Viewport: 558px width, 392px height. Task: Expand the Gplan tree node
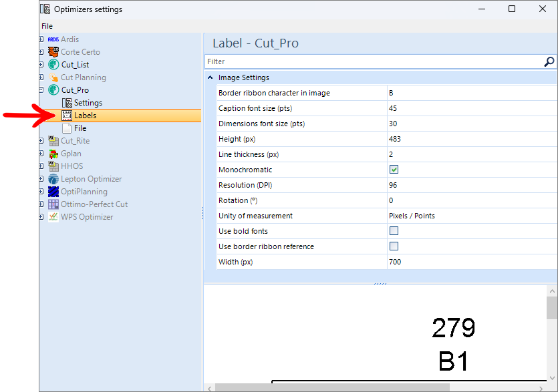tap(41, 154)
